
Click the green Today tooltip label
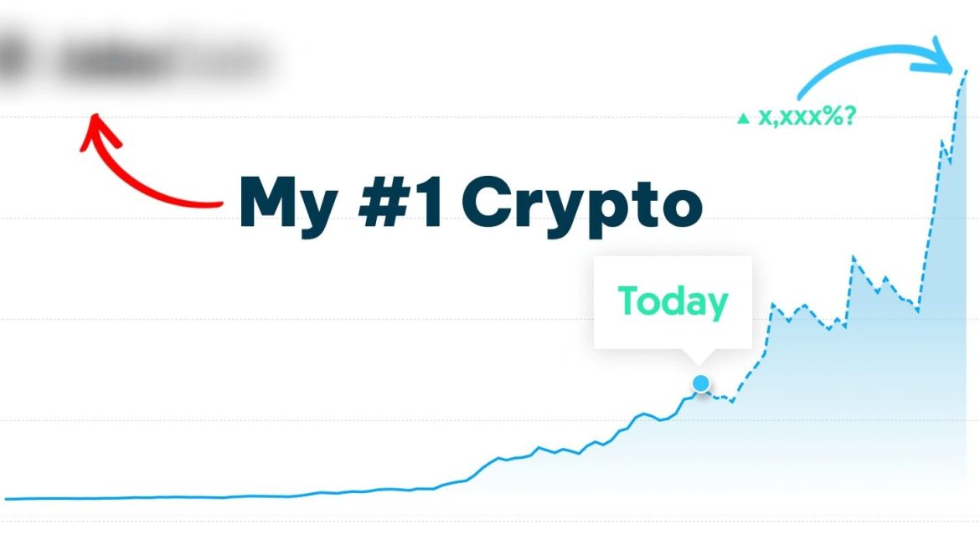click(673, 302)
